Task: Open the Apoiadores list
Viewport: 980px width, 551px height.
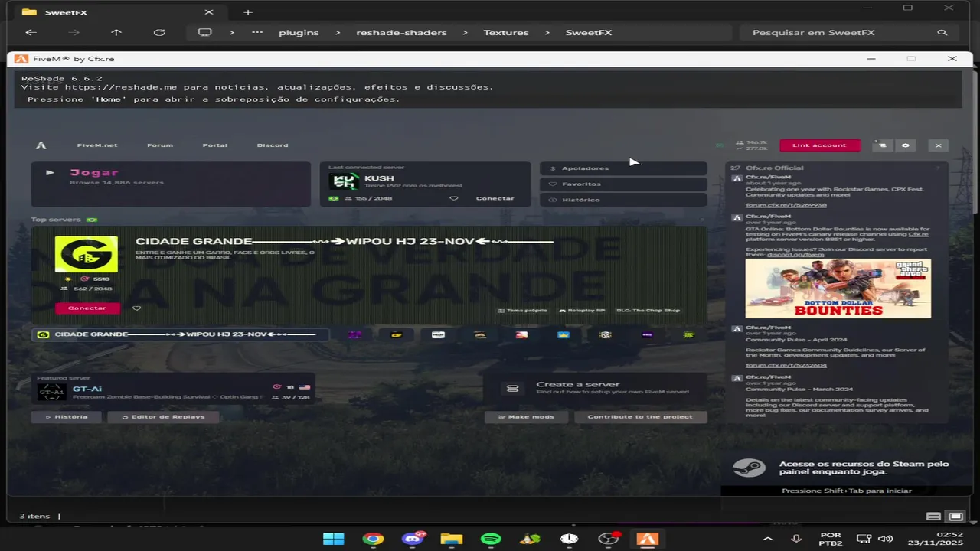Action: point(623,168)
